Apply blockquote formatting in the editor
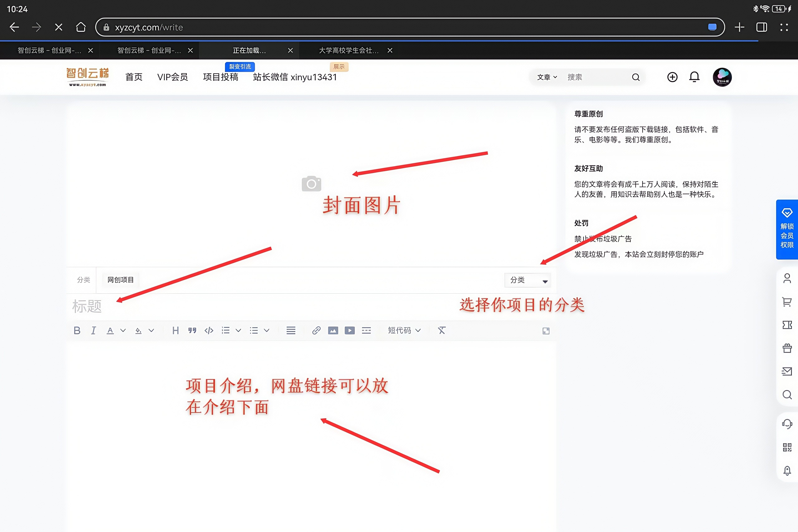 pyautogui.click(x=192, y=330)
